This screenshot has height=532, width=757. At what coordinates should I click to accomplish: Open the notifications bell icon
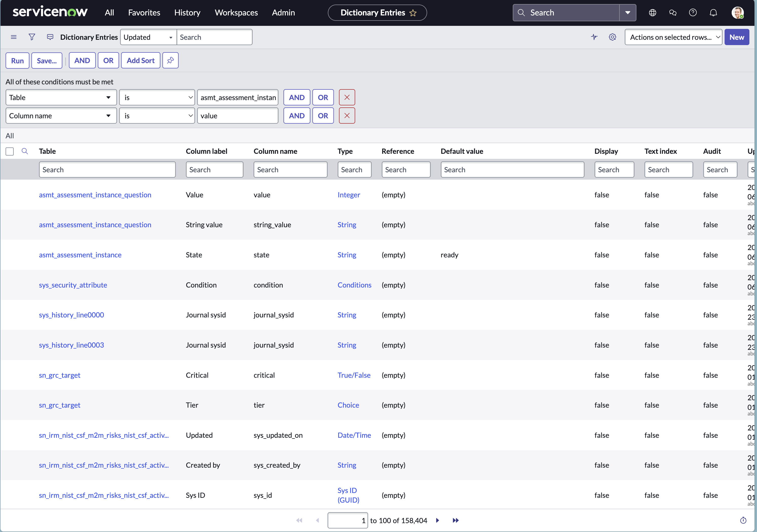(x=713, y=12)
